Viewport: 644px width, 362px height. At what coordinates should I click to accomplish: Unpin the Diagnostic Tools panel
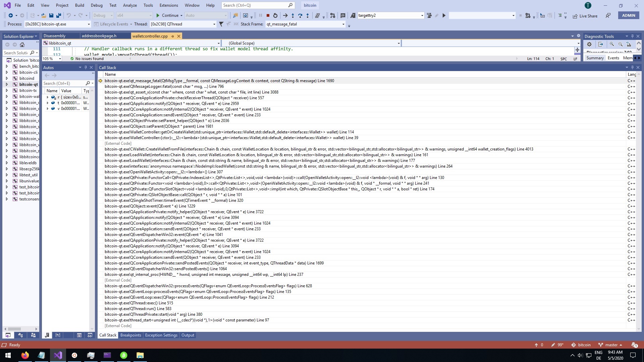[632, 36]
